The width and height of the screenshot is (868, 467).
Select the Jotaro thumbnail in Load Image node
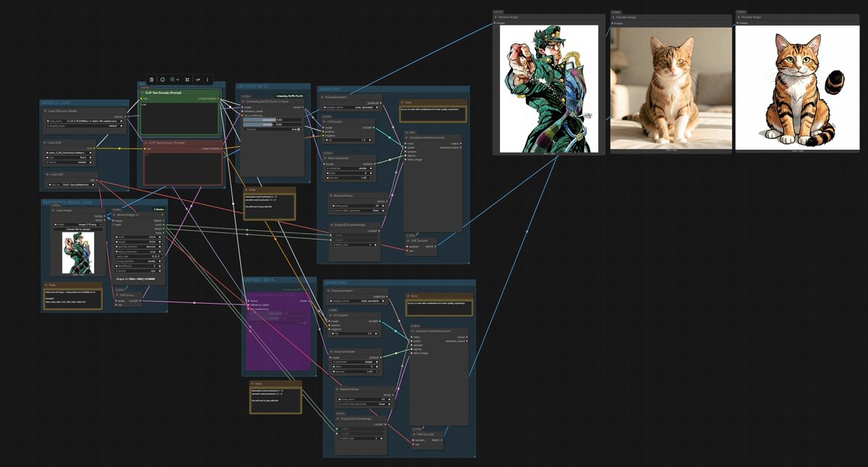78,253
